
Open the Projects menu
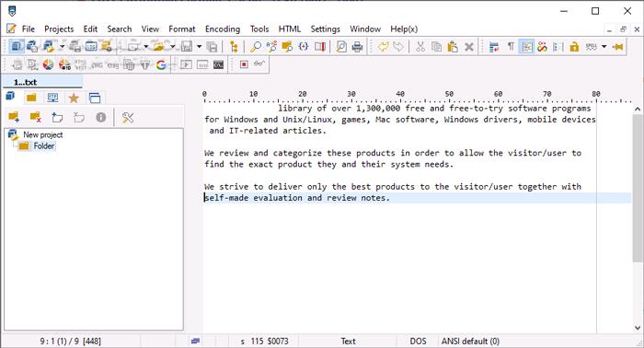point(59,29)
